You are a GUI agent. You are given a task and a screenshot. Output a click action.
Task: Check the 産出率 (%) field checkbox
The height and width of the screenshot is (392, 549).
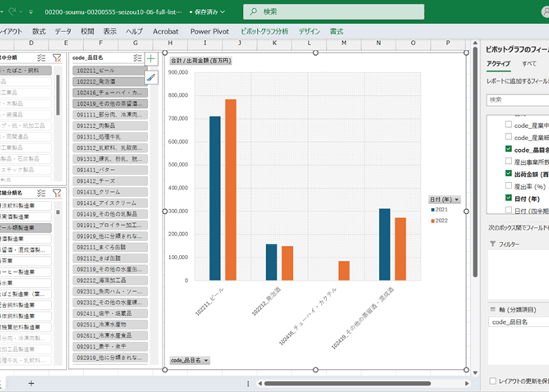[509, 185]
